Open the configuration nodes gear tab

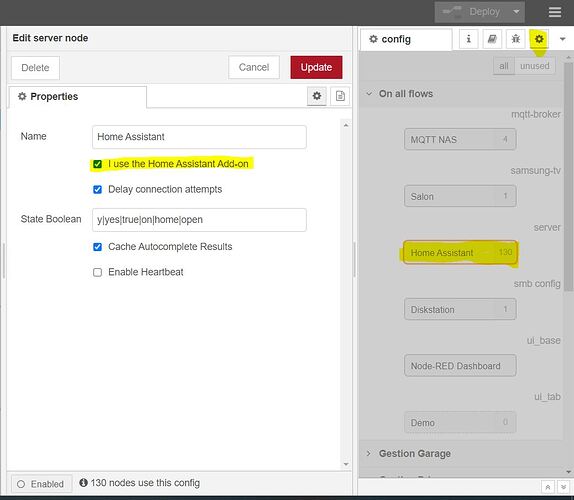click(x=539, y=39)
